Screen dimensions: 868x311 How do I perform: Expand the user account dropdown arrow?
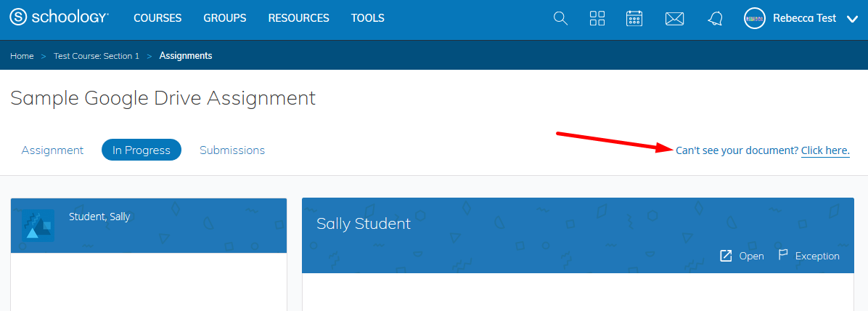point(852,19)
